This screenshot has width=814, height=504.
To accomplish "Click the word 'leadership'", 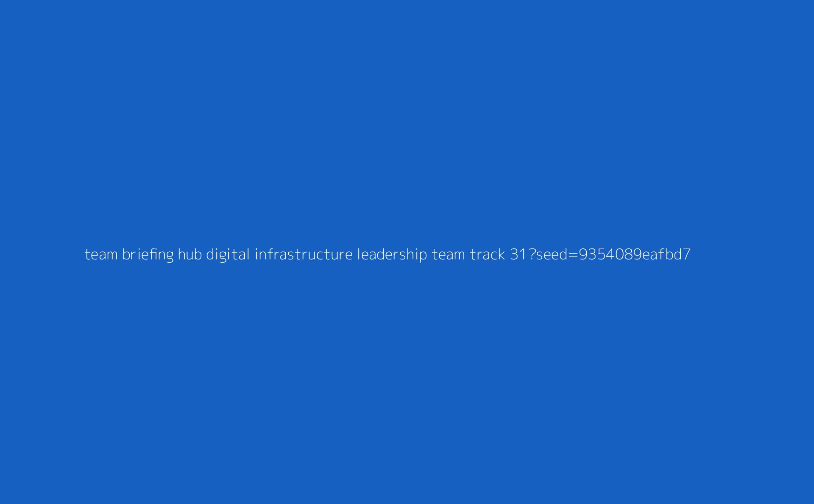I will tap(392, 255).
